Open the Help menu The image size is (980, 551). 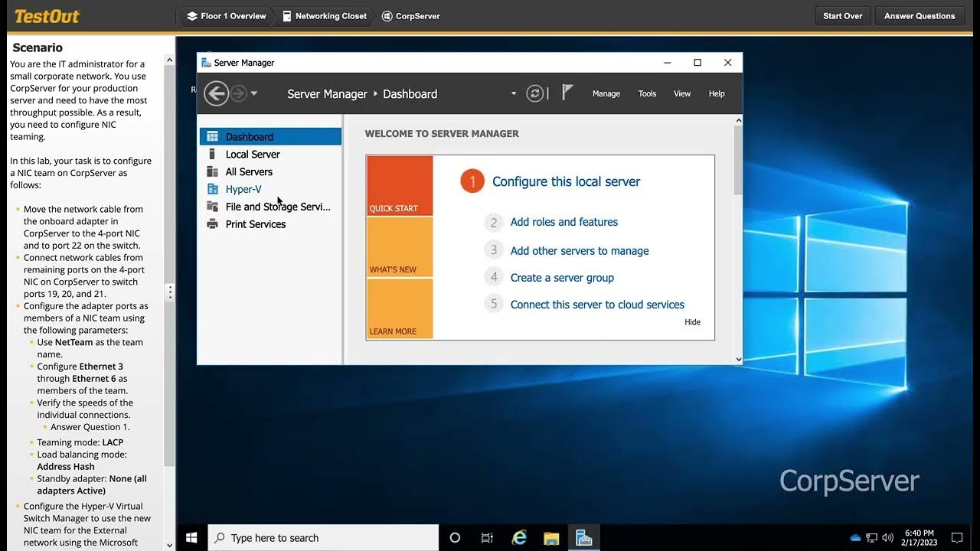(x=717, y=93)
